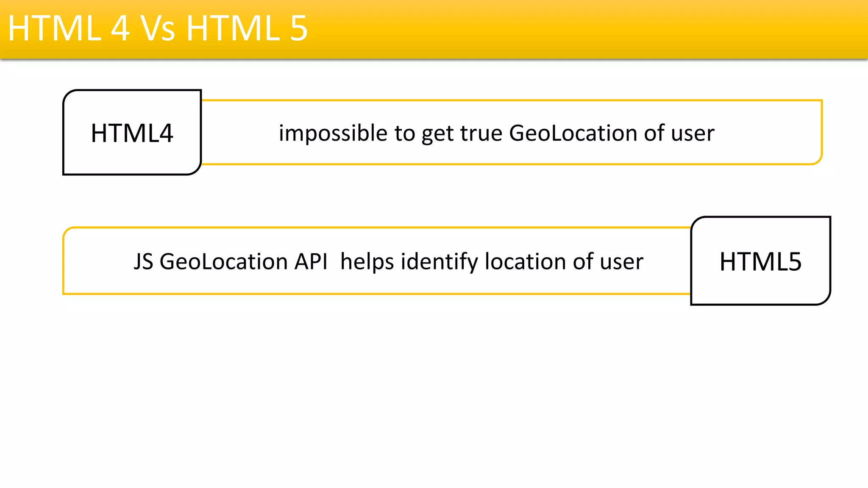Click 'HTML 5' in the slide title
The height and width of the screenshot is (488, 868).
247,28
